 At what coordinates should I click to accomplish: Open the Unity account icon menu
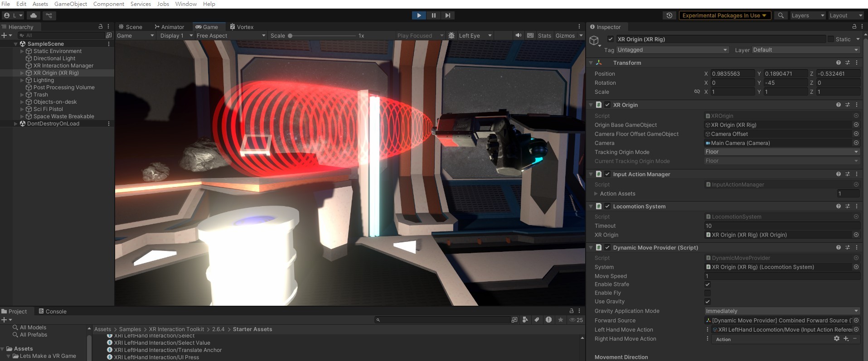[x=14, y=15]
